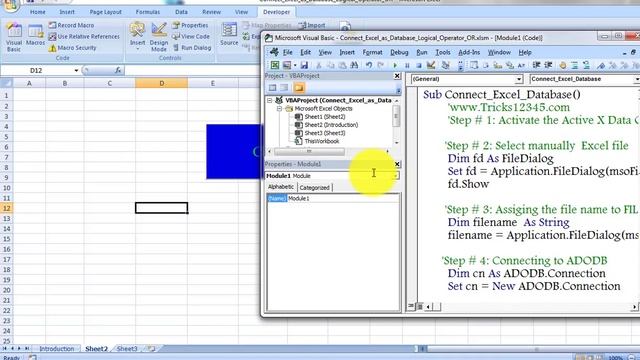Switch to the Sheet3 sheet tab

point(127,349)
